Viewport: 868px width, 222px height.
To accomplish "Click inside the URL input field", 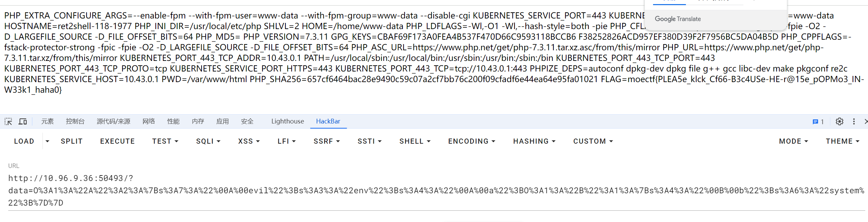I will tap(436, 191).
